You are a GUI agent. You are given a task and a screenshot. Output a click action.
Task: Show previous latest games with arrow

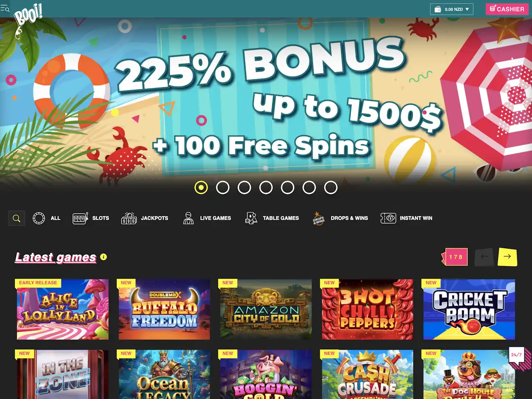tap(484, 256)
